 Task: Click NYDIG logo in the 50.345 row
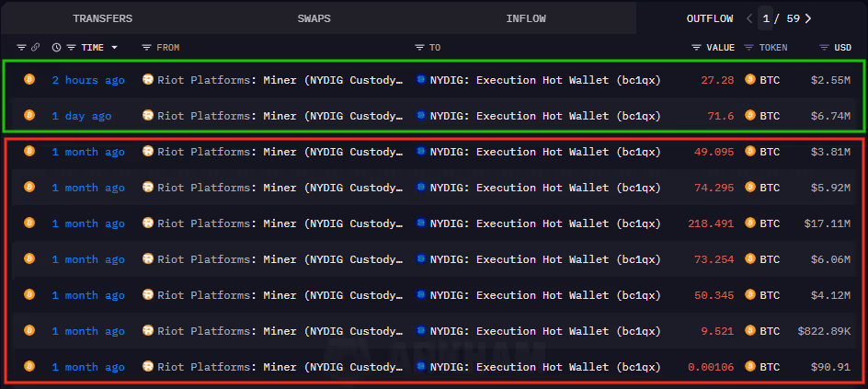point(421,295)
